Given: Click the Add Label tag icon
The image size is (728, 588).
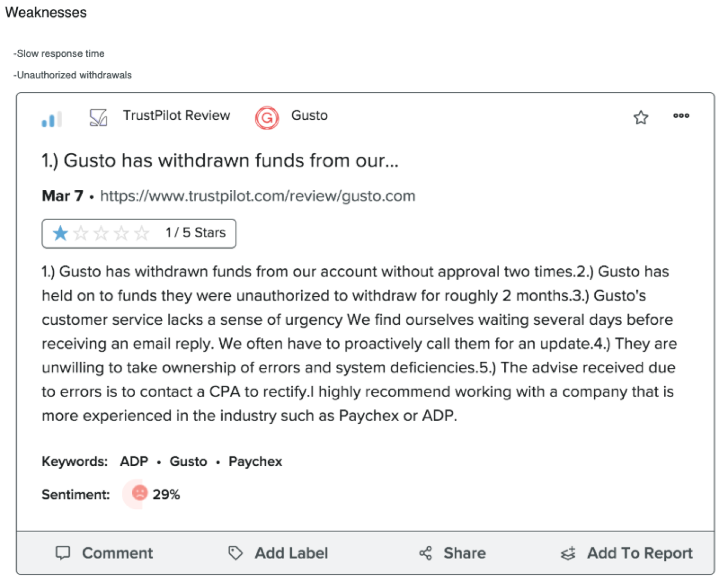Looking at the screenshot, I should pyautogui.click(x=235, y=553).
